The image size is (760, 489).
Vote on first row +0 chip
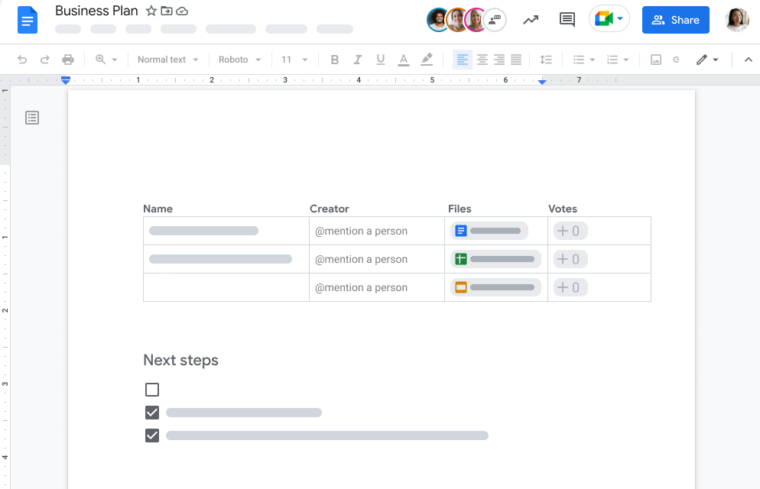[x=570, y=231]
